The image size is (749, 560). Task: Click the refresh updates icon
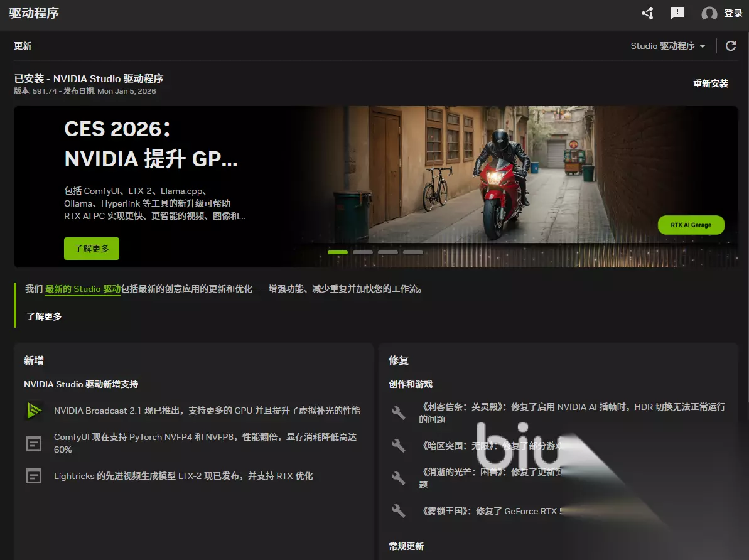[731, 46]
